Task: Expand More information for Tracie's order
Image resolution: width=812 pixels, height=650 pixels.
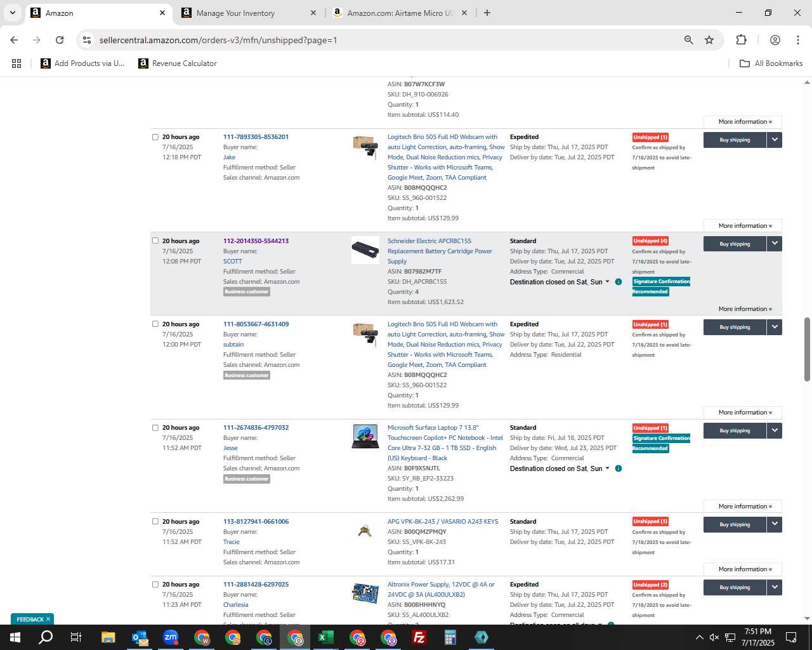Action: (743, 569)
